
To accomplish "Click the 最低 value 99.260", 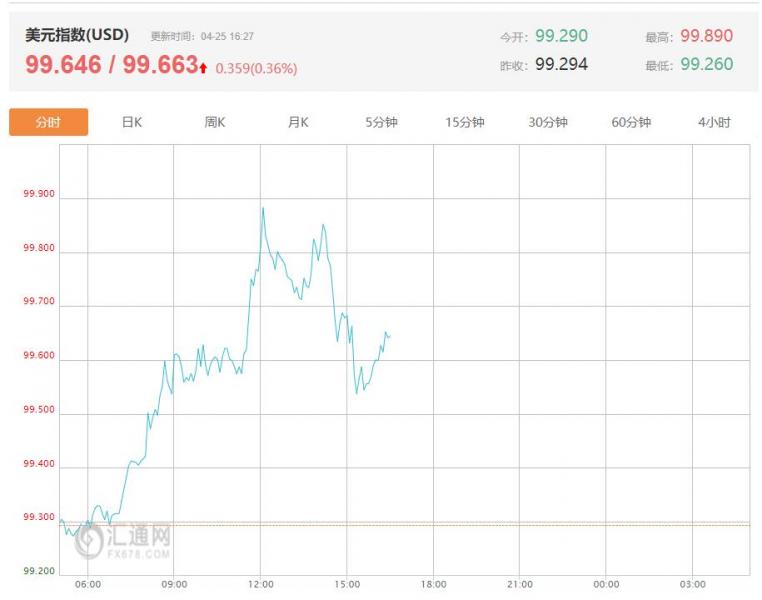I will coord(706,64).
